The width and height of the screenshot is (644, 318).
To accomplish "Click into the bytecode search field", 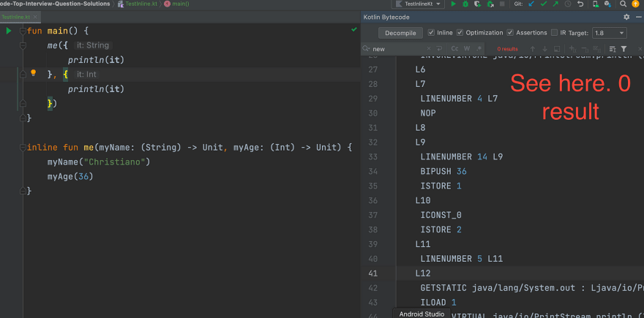I will click(398, 49).
